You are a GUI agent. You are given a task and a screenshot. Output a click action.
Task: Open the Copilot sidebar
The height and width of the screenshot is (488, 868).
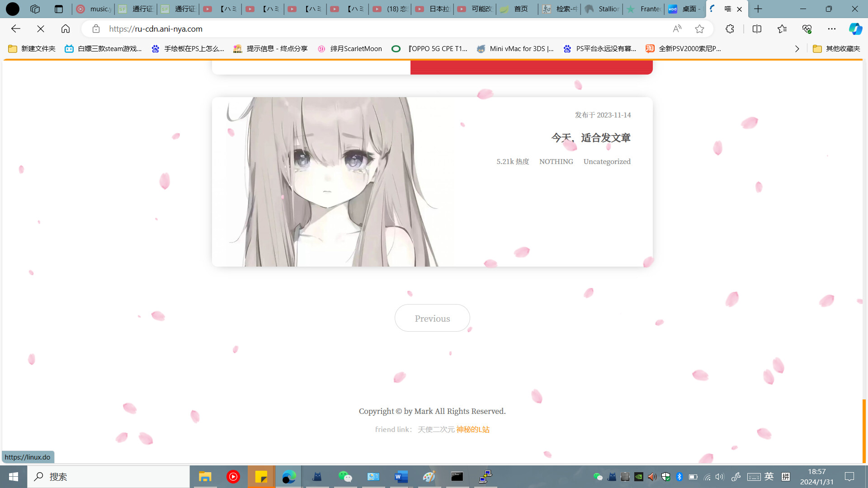855,29
